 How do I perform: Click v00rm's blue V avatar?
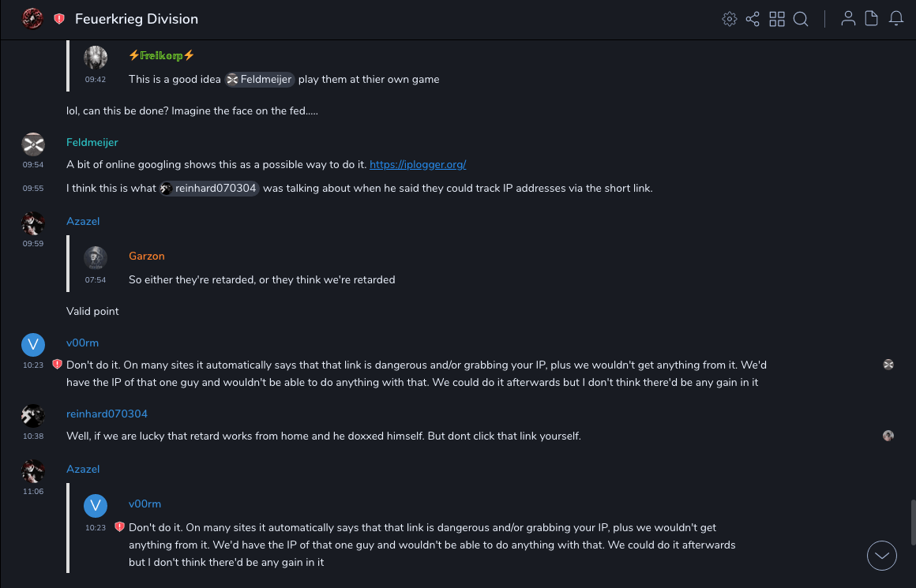pos(33,345)
